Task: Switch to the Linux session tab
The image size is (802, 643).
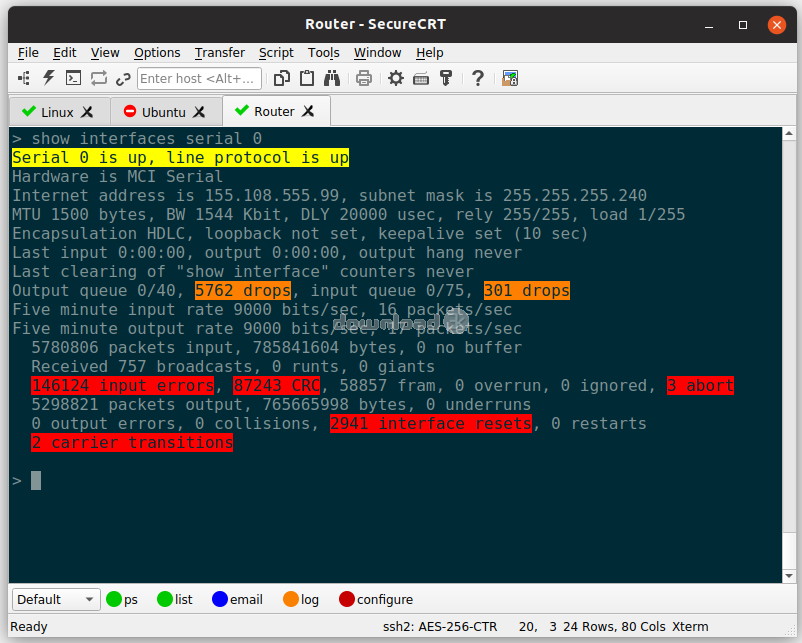Action: coord(60,112)
